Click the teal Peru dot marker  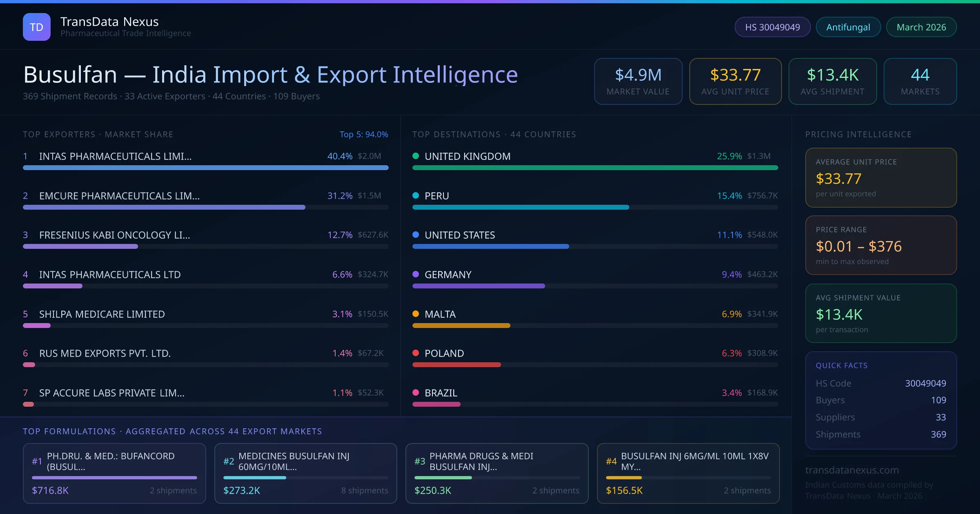[416, 195]
